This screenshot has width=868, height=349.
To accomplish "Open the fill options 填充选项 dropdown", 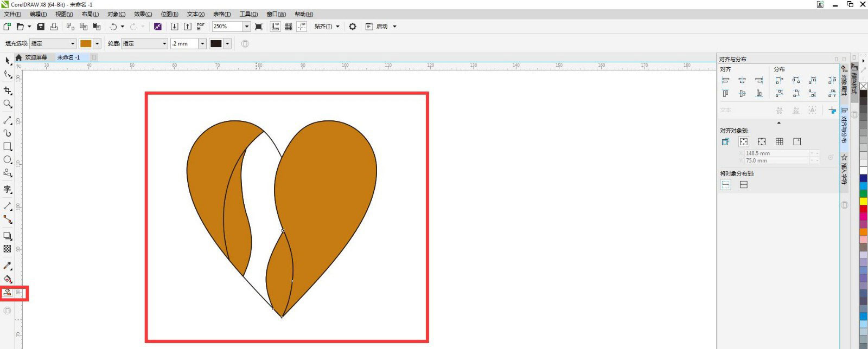I will [73, 44].
